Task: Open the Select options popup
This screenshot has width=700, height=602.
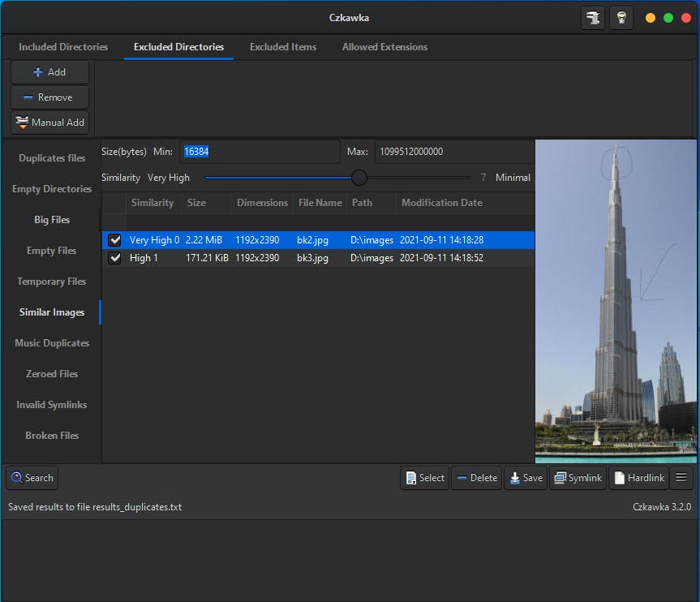Action: 424,478
